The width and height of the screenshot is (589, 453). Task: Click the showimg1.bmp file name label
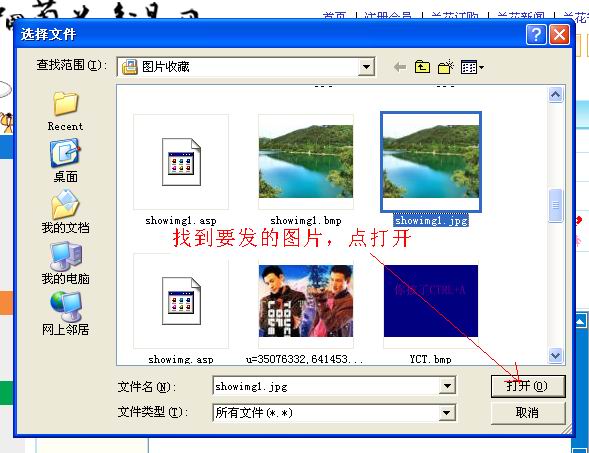click(306, 220)
